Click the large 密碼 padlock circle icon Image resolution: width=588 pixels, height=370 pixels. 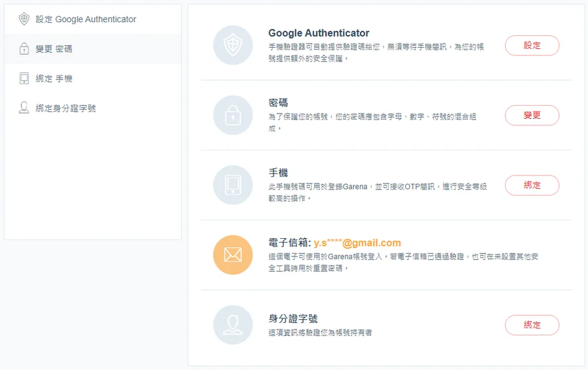click(233, 116)
